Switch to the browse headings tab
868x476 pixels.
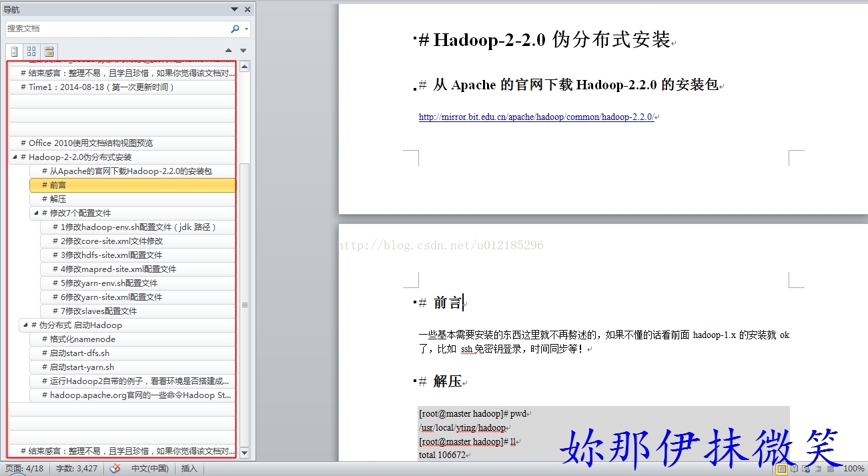(x=14, y=51)
